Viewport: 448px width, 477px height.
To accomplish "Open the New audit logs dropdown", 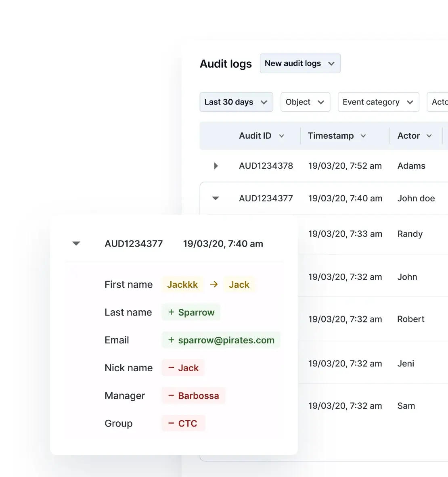I will 300,63.
